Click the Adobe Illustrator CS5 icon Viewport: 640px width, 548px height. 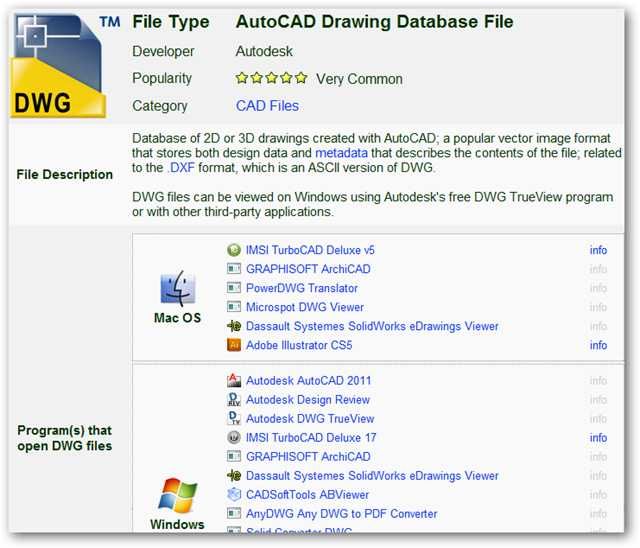pyautogui.click(x=234, y=345)
